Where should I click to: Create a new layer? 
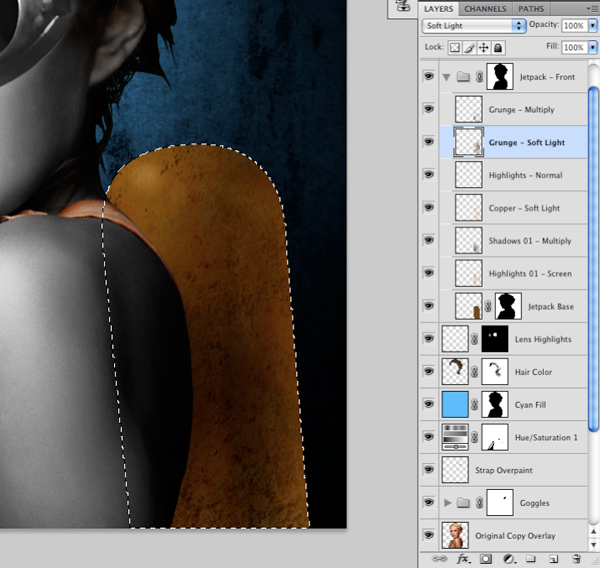[553, 559]
